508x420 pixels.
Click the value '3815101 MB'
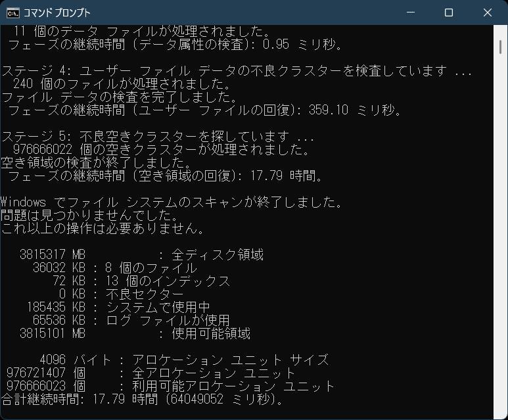(x=53, y=333)
